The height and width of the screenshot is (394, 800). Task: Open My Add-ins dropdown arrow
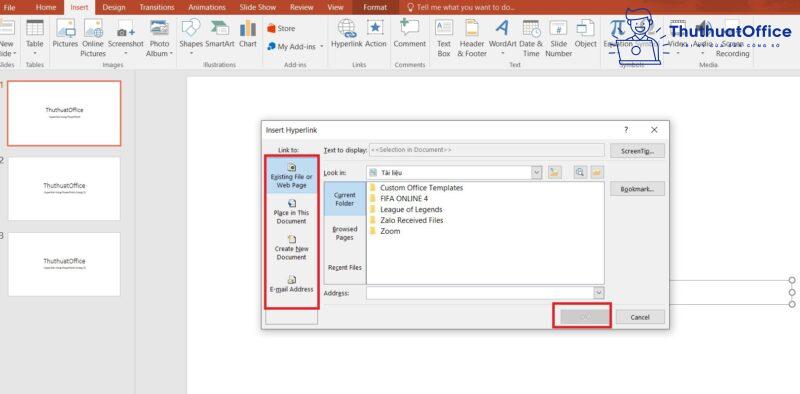pos(321,47)
